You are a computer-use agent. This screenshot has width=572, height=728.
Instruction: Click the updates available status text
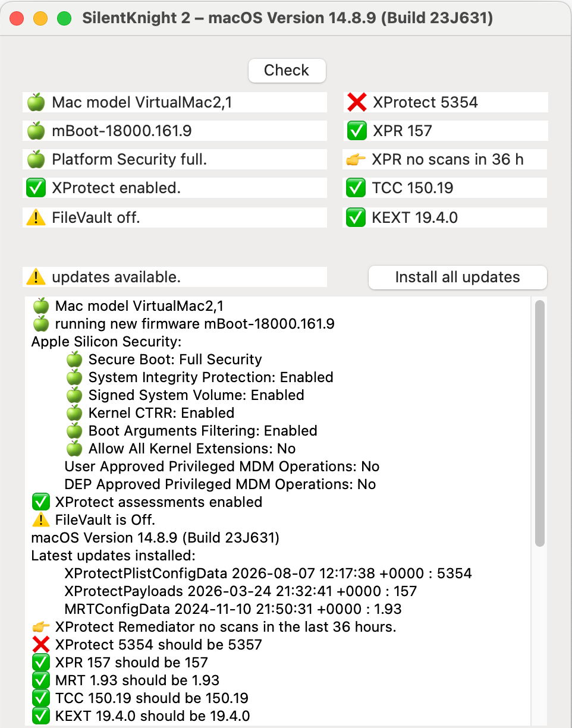pos(116,277)
